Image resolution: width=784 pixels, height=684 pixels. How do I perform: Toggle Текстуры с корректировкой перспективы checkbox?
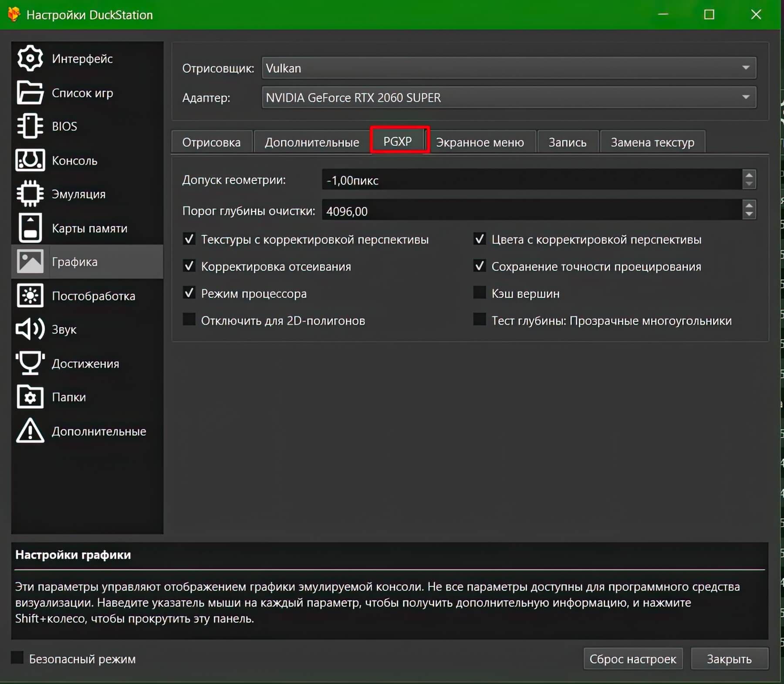(x=189, y=239)
